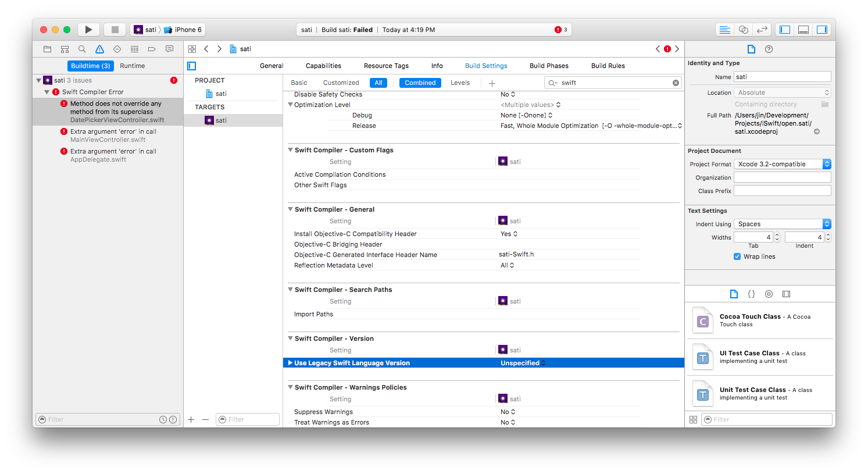Show the File inspector
The image size is (868, 474).
point(751,49)
